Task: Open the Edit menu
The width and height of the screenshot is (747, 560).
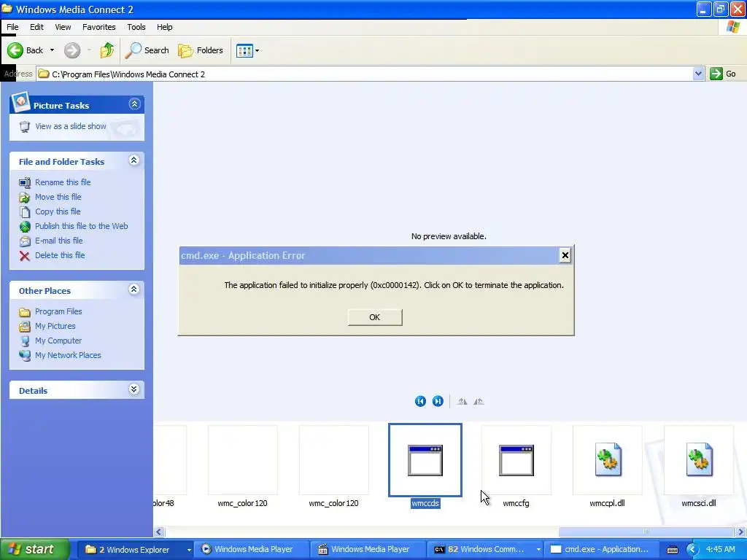Action: [36, 27]
